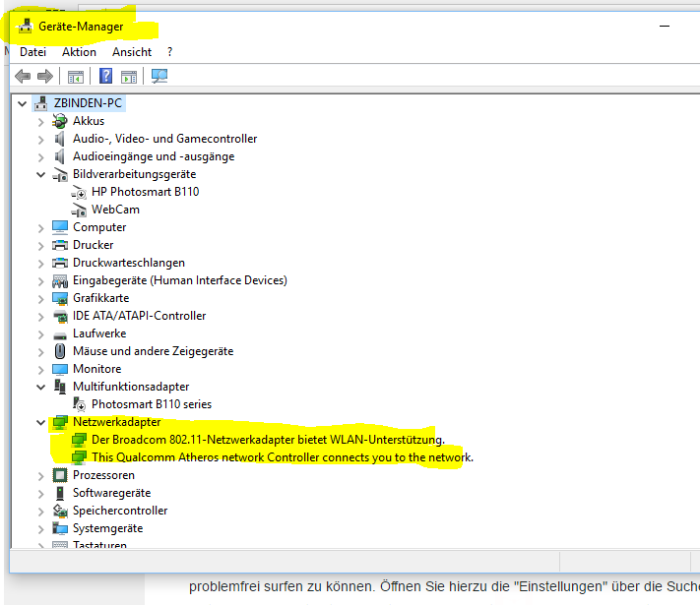
Task: Toggle the action pane toolbar icon
Action: [129, 77]
